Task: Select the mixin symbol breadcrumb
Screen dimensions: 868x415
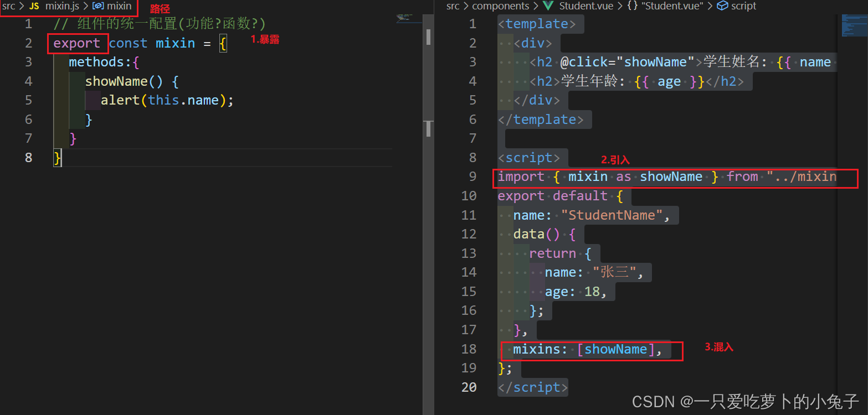Action: pos(119,6)
